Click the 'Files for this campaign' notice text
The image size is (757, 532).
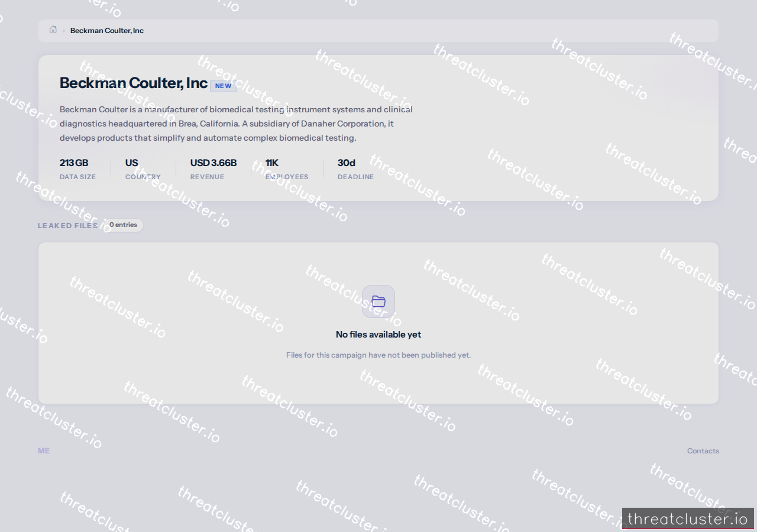(x=378, y=355)
